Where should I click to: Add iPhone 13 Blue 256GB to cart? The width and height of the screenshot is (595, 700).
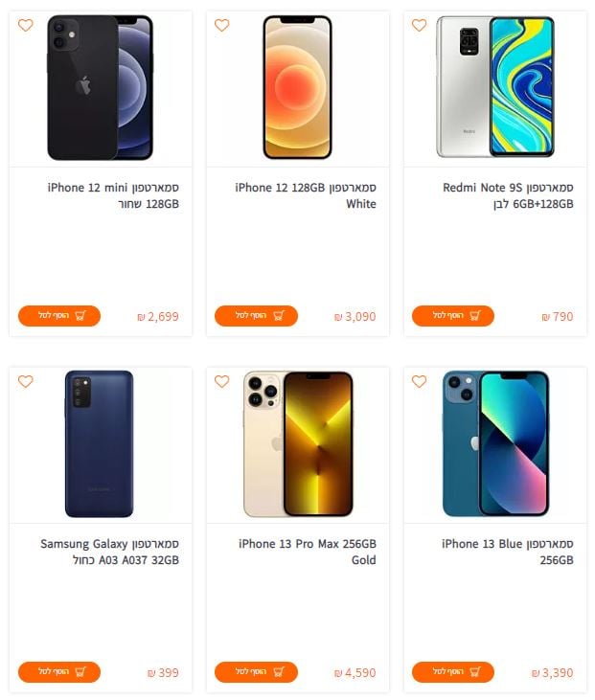point(453,672)
